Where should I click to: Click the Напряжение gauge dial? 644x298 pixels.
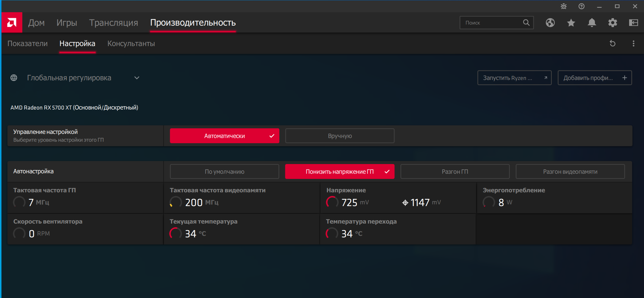point(332,202)
